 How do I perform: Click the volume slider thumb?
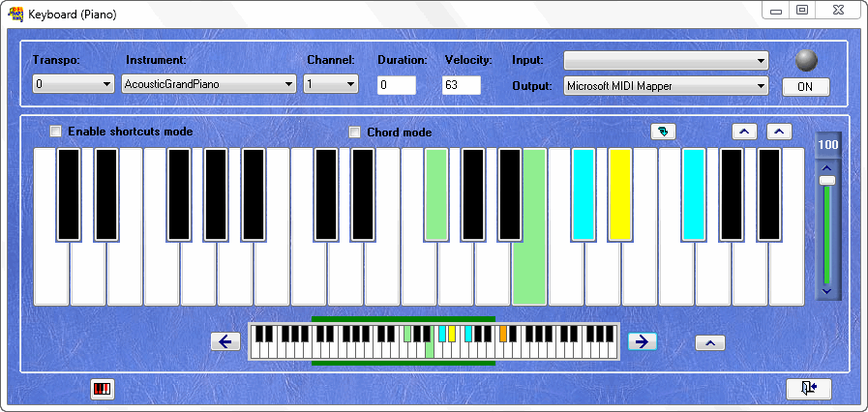(827, 180)
